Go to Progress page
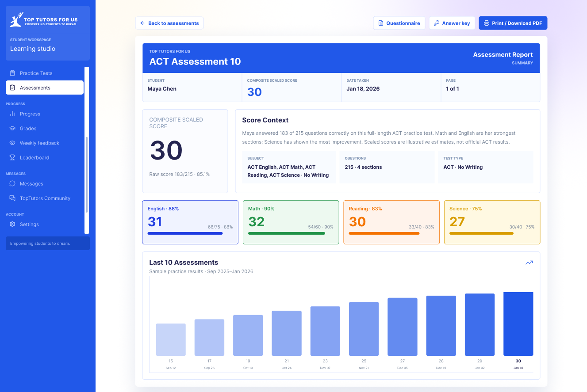 [45, 114]
